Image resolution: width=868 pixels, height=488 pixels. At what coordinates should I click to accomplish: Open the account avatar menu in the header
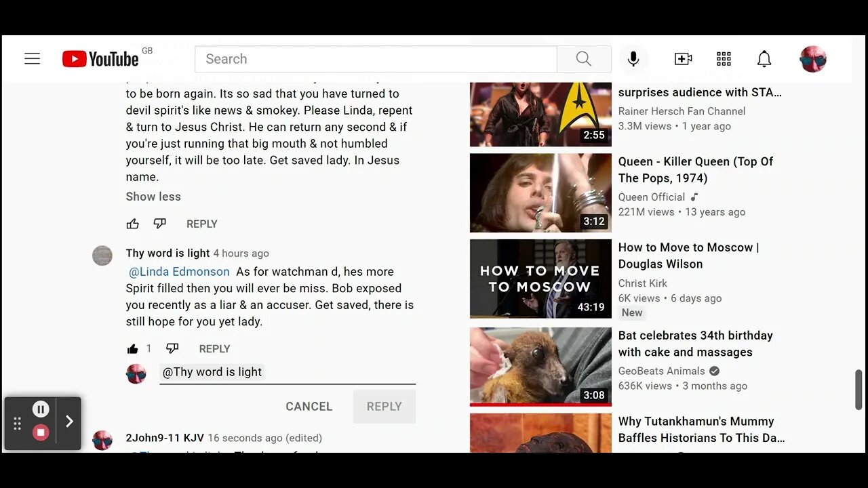click(813, 59)
